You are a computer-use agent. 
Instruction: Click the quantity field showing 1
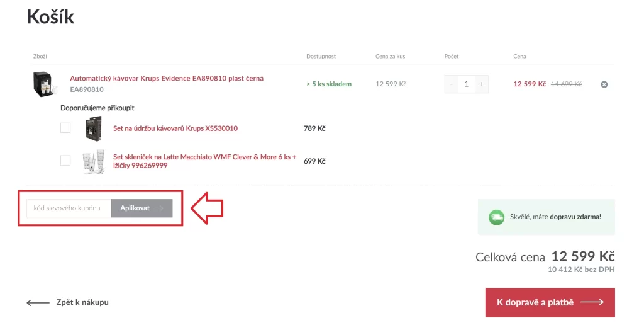coord(466,84)
